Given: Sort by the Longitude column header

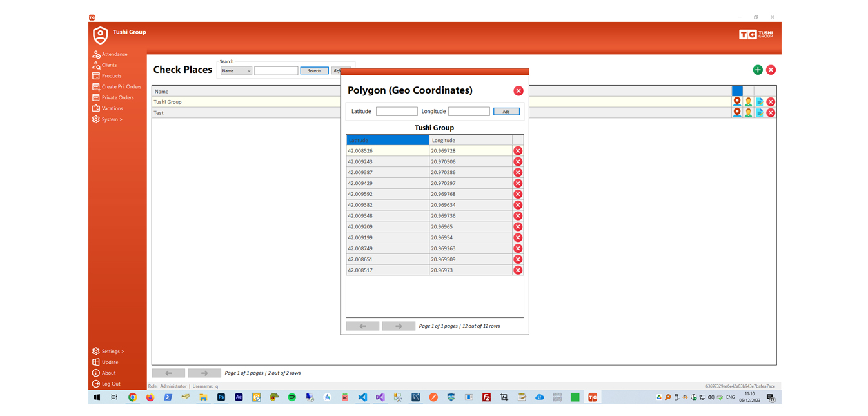Looking at the screenshot, I should click(471, 140).
